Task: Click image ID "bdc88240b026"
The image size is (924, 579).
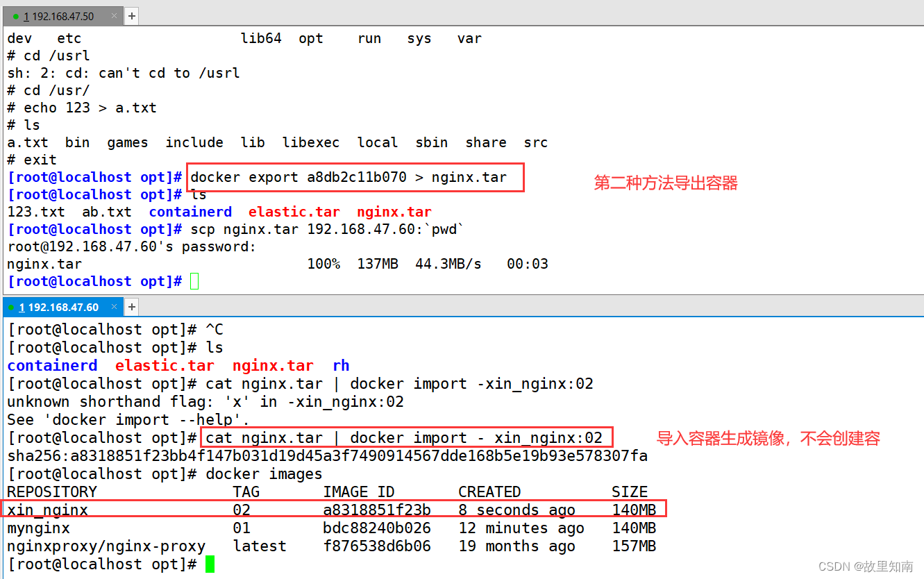Action: (377, 528)
